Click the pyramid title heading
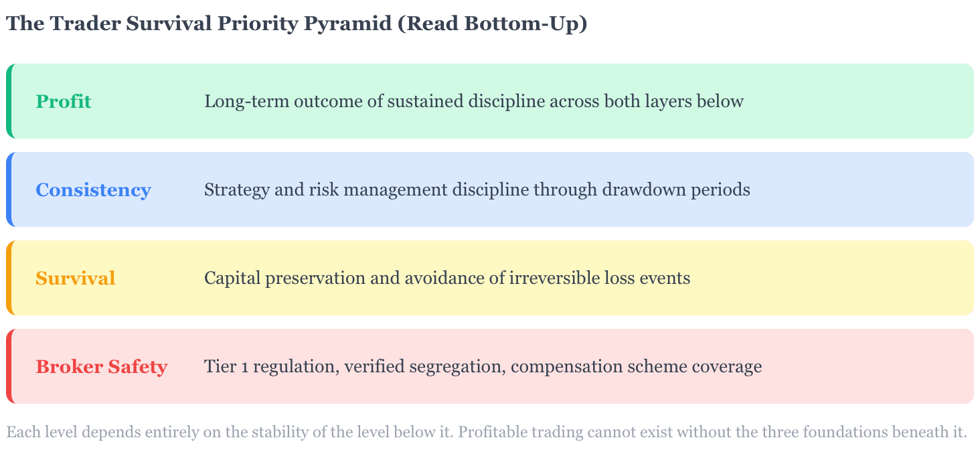The image size is (980, 454). coord(297,23)
